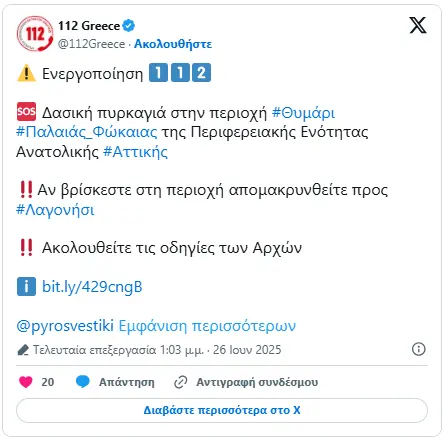Click the 112 Greece profile avatar
Viewport: 444px width, 439px height.
[35, 34]
